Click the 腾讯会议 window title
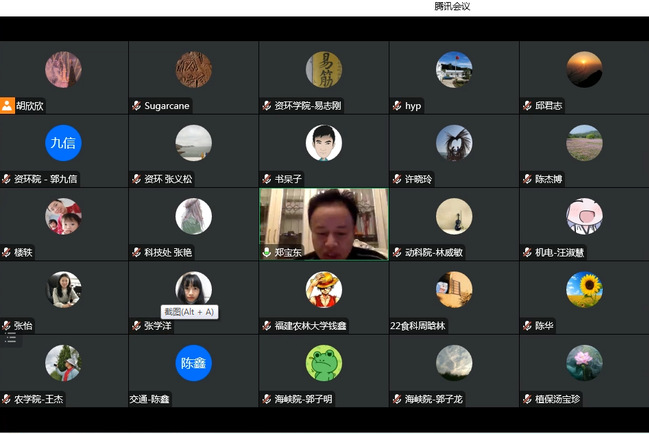The height and width of the screenshot is (434, 649). (x=452, y=6)
